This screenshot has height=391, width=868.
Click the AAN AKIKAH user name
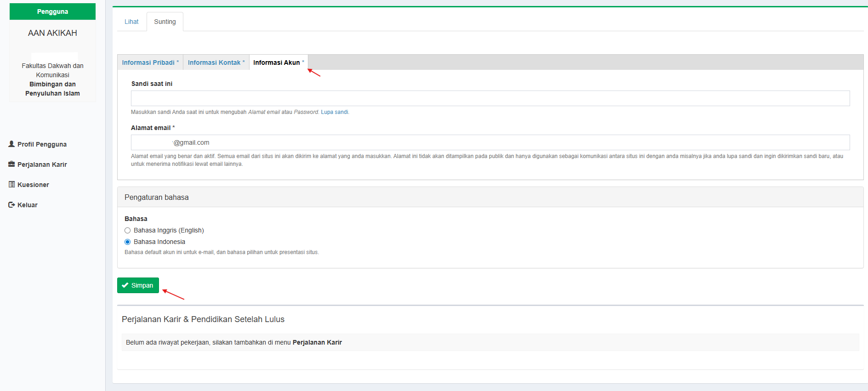coord(52,33)
